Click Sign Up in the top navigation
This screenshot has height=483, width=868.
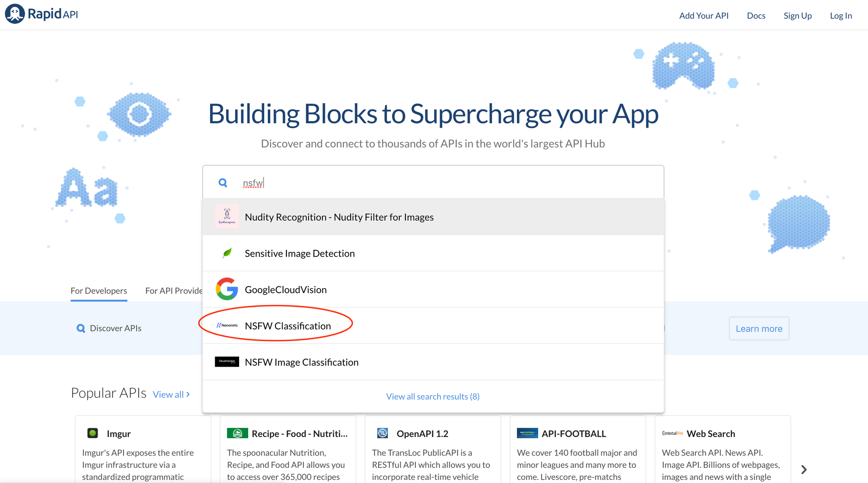tap(797, 16)
